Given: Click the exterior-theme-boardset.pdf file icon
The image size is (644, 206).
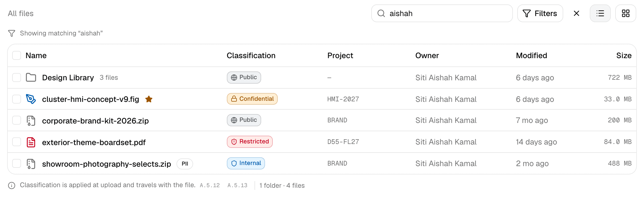Looking at the screenshot, I should pyautogui.click(x=31, y=142).
